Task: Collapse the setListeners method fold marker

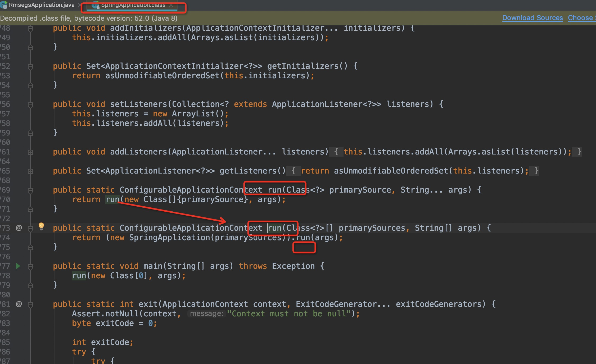Action: 30,104
